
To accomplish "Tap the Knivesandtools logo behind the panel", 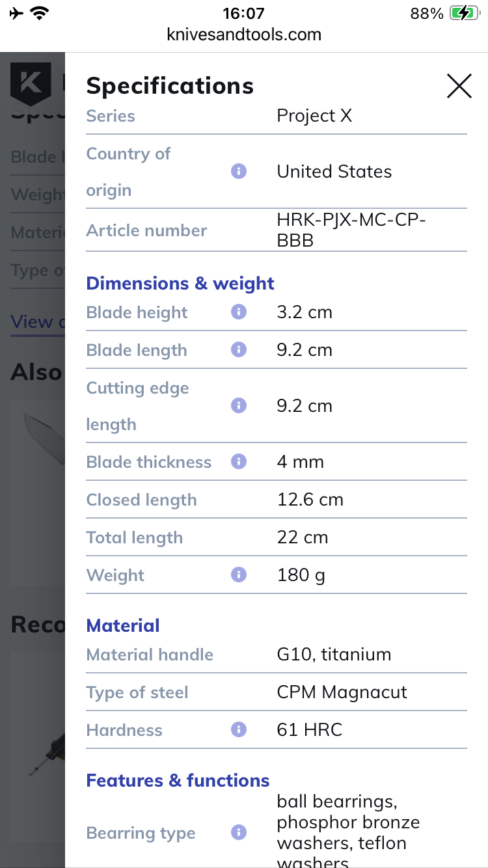I will [x=30, y=83].
